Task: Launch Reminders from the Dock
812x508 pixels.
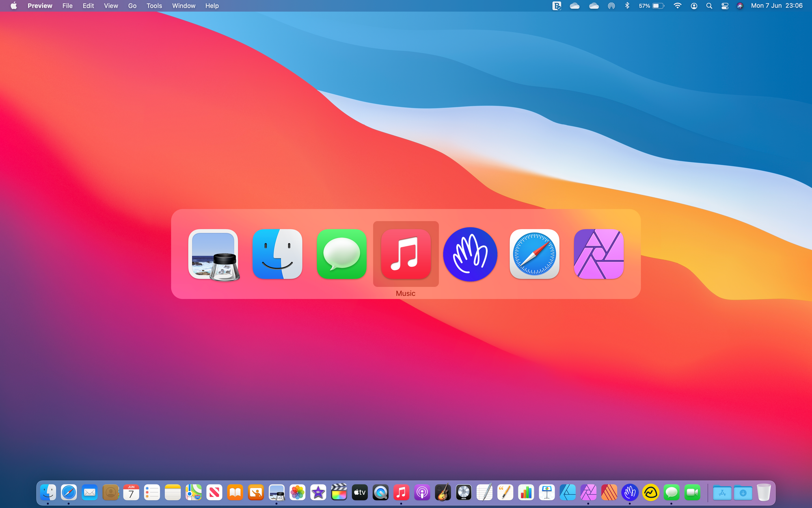Action: (152, 493)
